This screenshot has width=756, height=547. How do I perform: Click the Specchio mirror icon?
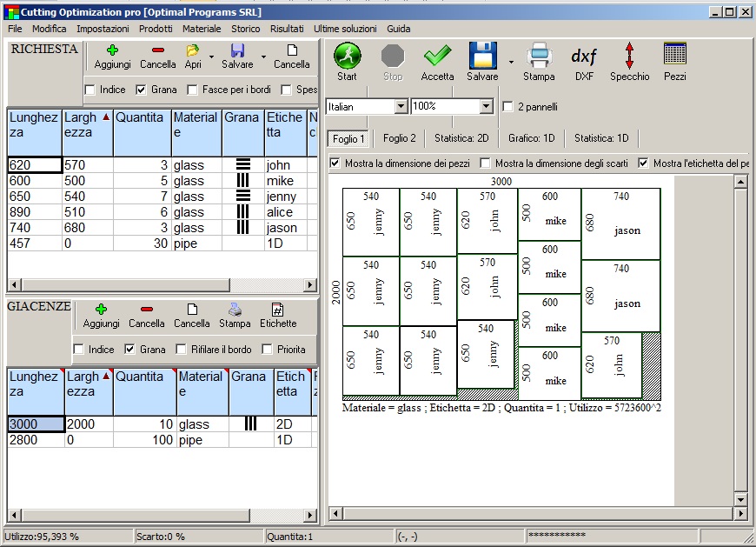coord(629,57)
